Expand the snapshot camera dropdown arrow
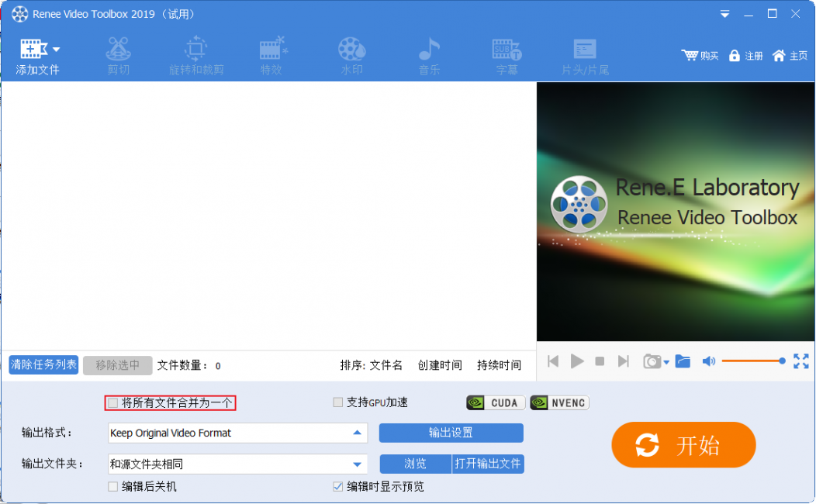 pyautogui.click(x=666, y=363)
